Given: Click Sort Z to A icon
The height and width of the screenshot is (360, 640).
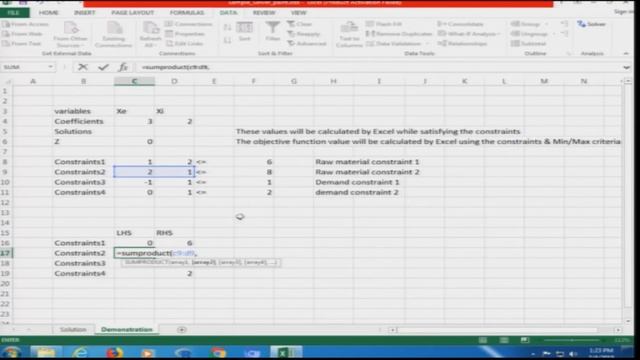Looking at the screenshot, I should coord(227,40).
